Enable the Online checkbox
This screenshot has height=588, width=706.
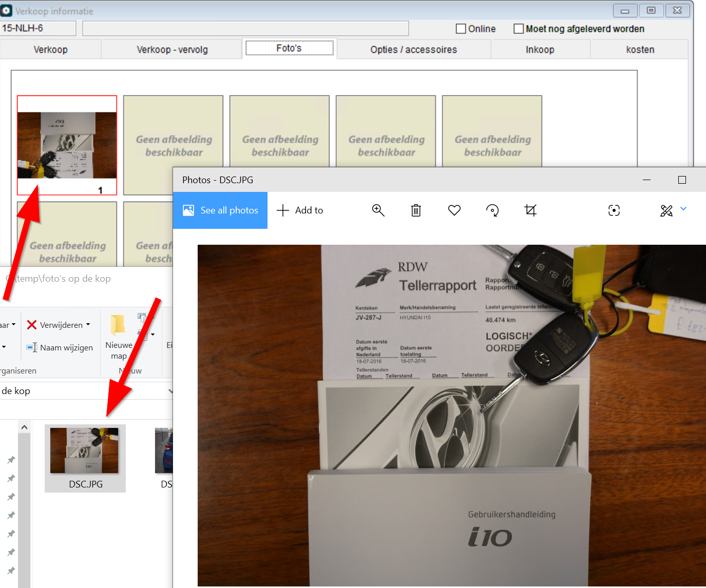click(461, 29)
